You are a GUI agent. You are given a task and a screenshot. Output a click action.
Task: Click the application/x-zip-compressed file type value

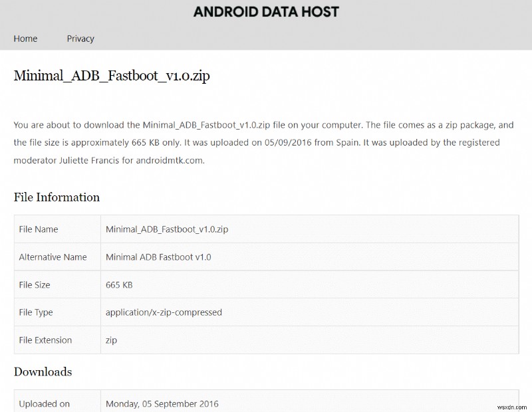(x=164, y=312)
